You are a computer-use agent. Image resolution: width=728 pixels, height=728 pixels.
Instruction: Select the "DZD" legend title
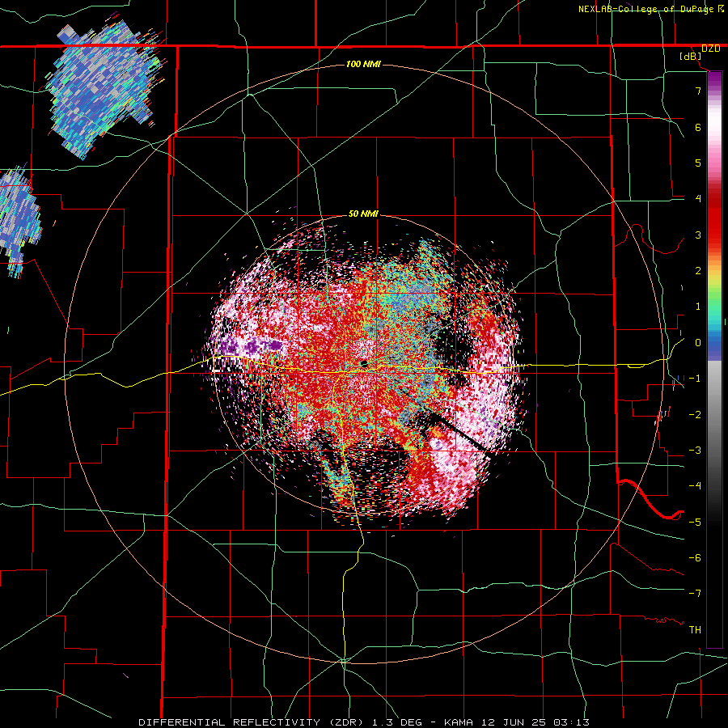click(x=711, y=49)
